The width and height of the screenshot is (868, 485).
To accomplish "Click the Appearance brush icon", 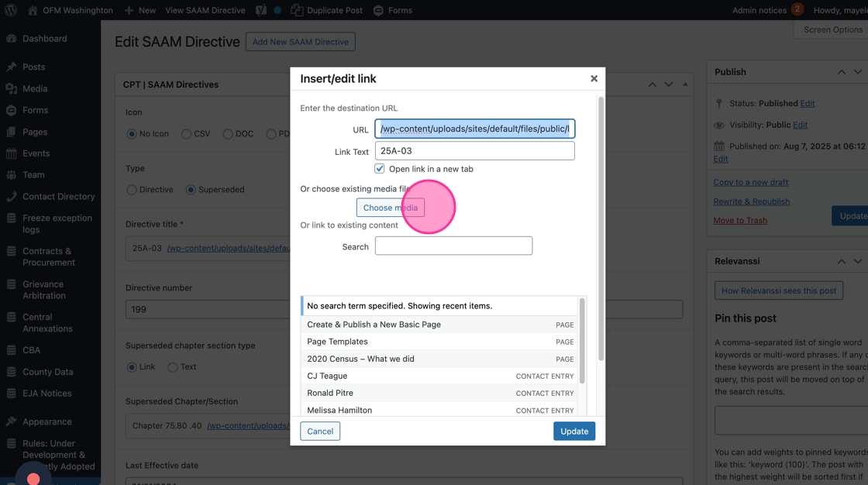I will 11,422.
